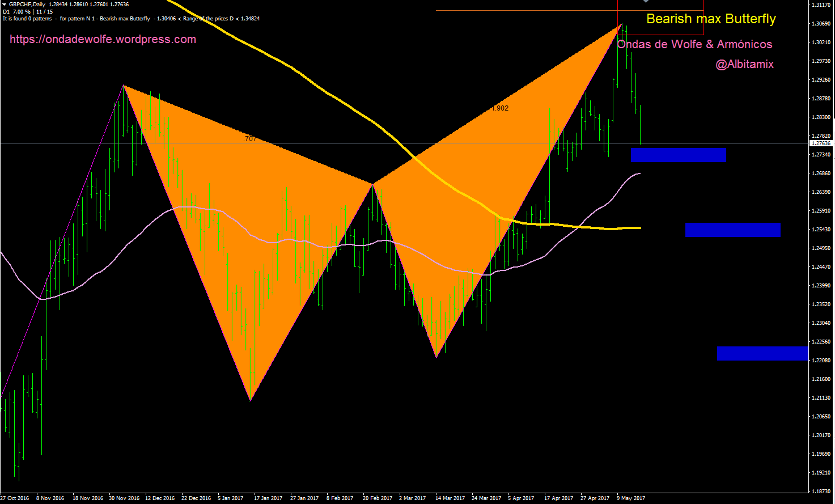This screenshot has height=504, width=835.
Task: Click the '9 May 2017' date on time axis
Action: point(630,498)
